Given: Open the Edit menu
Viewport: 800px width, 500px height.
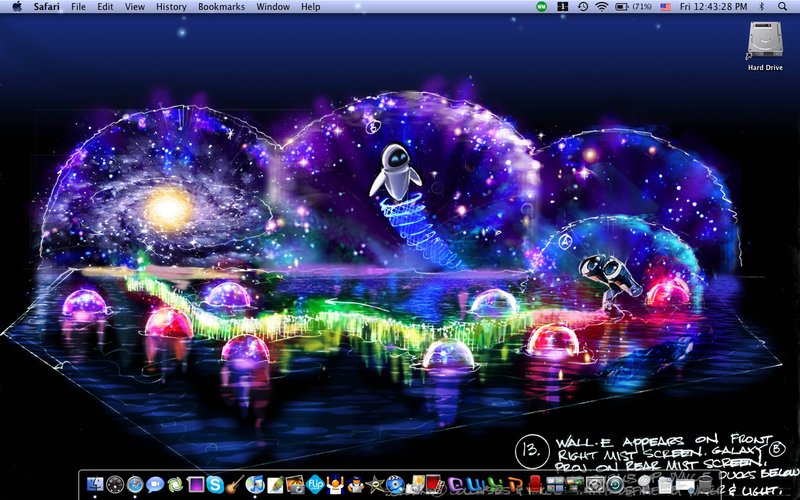Looking at the screenshot, I should pyautogui.click(x=105, y=7).
